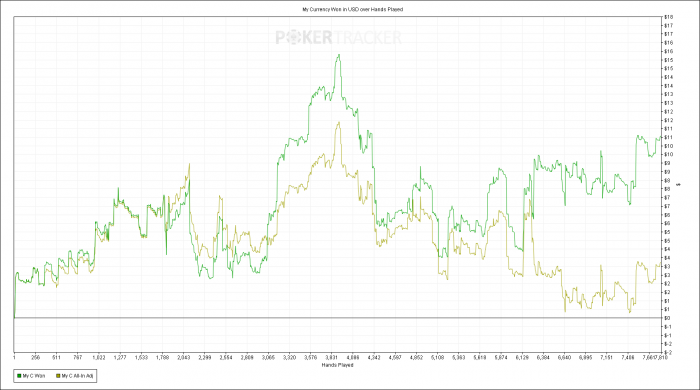Viewport: 700px width, 390px height.
Task: Click the '7,406' hands tick label
Action: (x=628, y=357)
